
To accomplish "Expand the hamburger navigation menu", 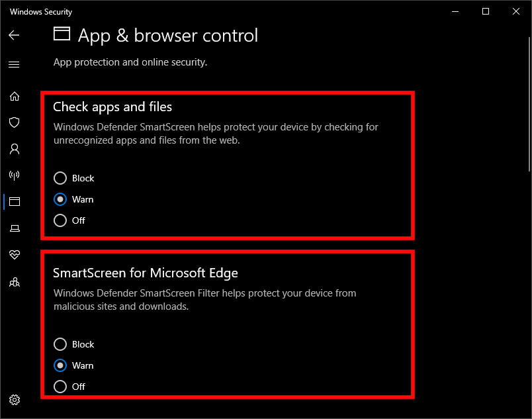I will pos(14,65).
